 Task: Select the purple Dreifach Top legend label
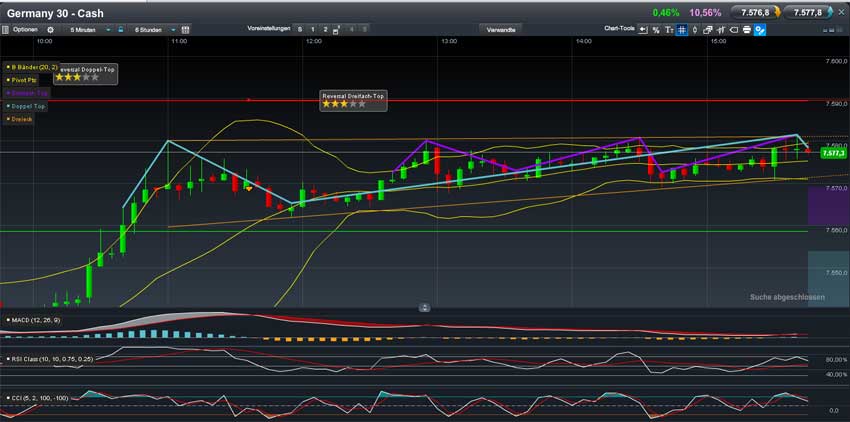(26, 93)
